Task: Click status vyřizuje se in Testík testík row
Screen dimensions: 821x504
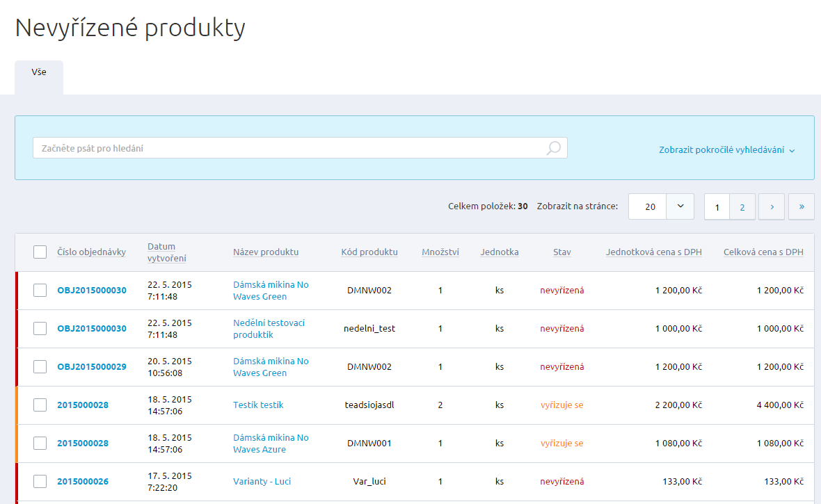Action: click(561, 405)
